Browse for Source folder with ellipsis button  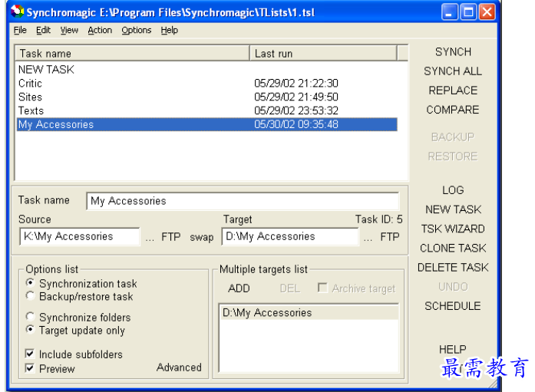pos(150,238)
